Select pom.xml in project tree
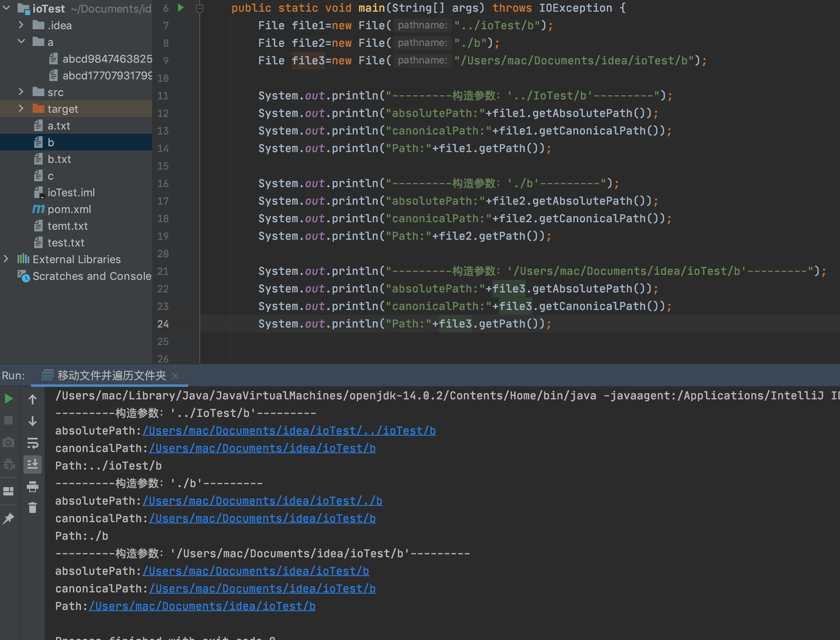This screenshot has width=840, height=640. click(69, 209)
